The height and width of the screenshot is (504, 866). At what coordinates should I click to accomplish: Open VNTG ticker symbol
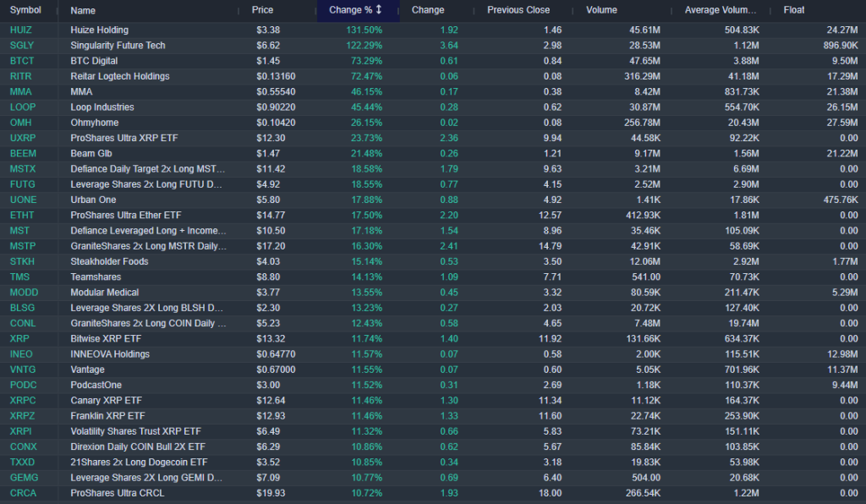[x=23, y=370]
